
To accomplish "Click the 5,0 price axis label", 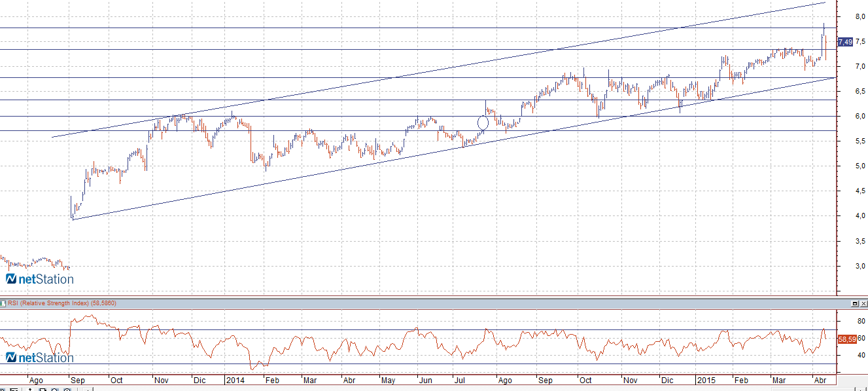I will click(861, 166).
